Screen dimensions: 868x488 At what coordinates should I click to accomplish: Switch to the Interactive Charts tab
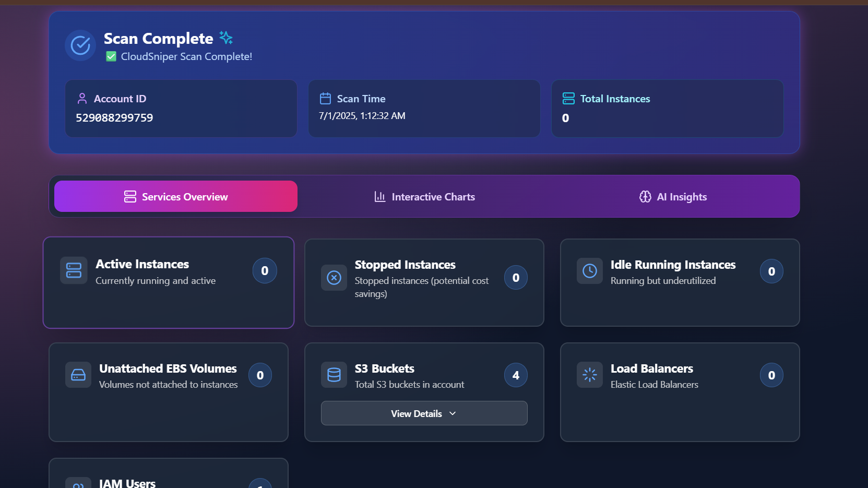coord(424,196)
